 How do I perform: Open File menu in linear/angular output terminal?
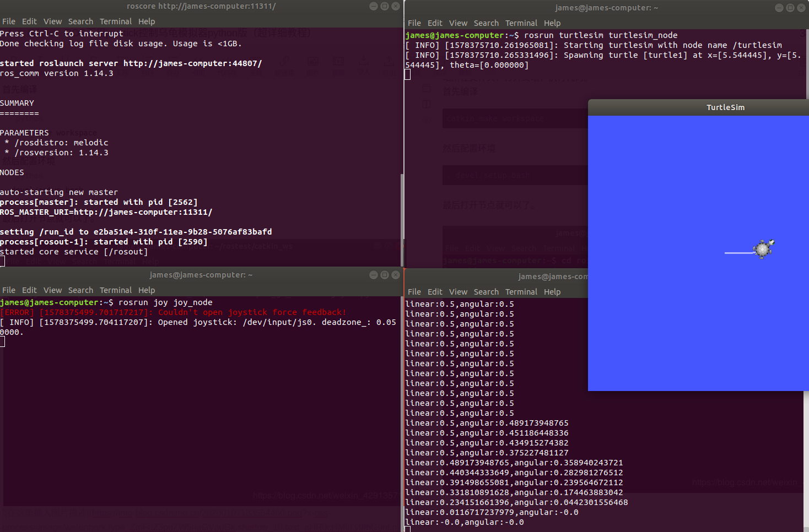[414, 292]
